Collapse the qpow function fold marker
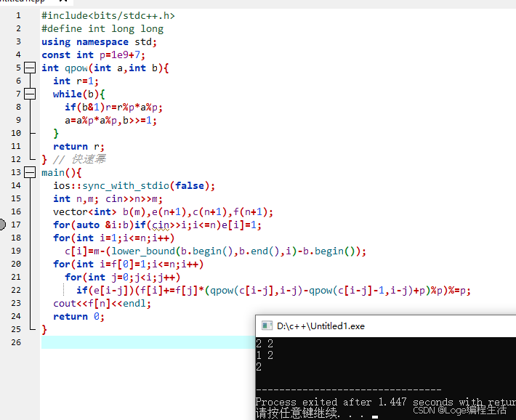 30,68
